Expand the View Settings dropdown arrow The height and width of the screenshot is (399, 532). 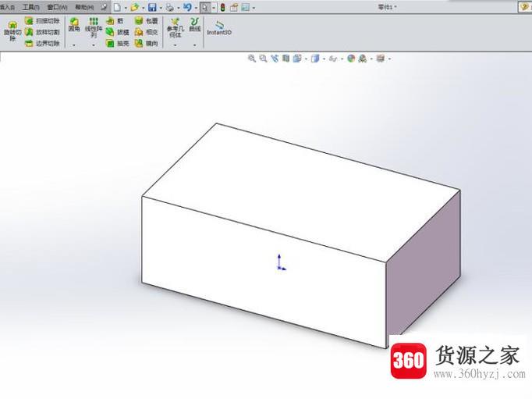(389, 59)
